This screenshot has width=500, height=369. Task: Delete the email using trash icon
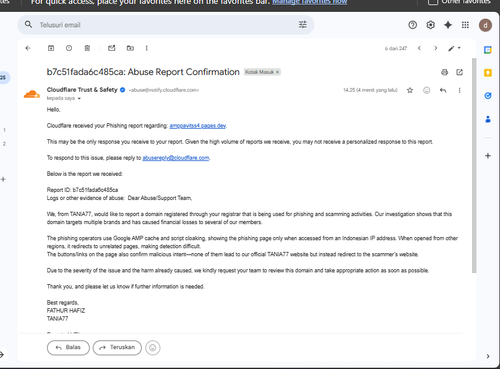(x=87, y=48)
